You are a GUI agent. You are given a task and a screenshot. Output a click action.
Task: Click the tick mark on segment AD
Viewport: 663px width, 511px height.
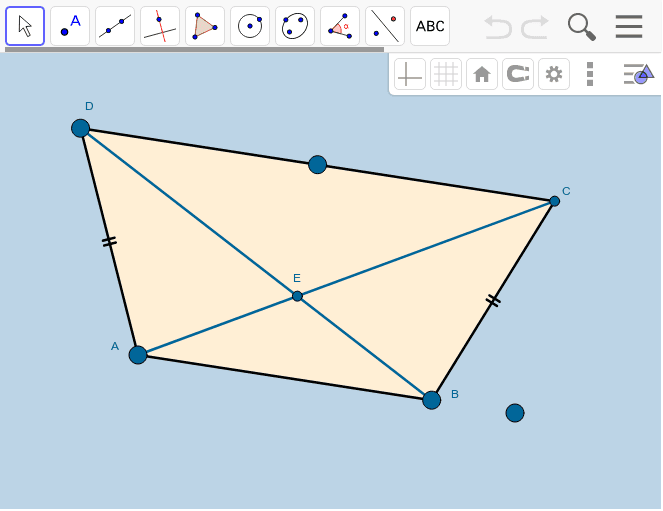[110, 241]
